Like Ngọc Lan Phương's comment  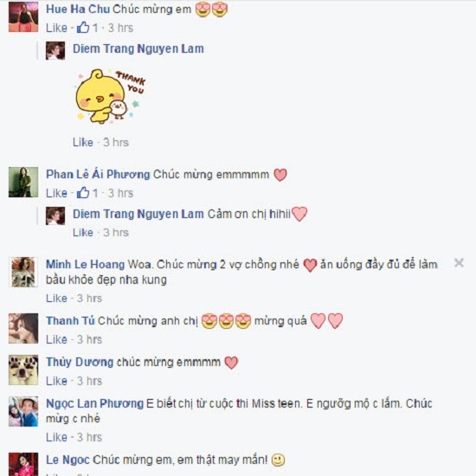point(56,437)
